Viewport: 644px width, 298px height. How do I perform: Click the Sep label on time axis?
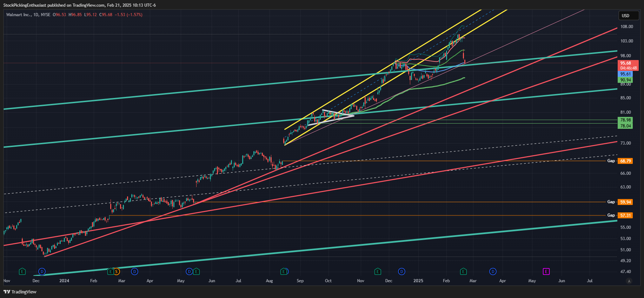[x=300, y=281]
